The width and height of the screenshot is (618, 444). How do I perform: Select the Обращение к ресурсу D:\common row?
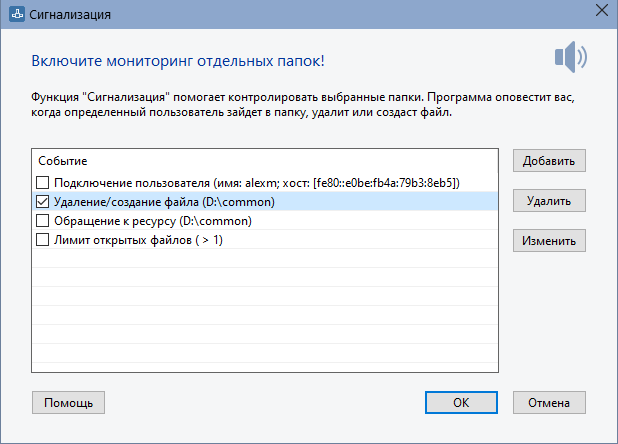[265, 221]
